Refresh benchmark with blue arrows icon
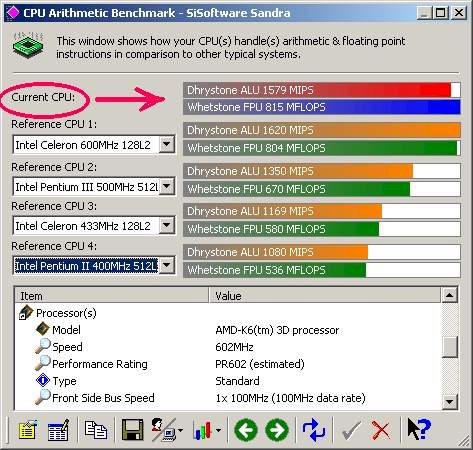The width and height of the screenshot is (473, 450). pyautogui.click(x=313, y=430)
